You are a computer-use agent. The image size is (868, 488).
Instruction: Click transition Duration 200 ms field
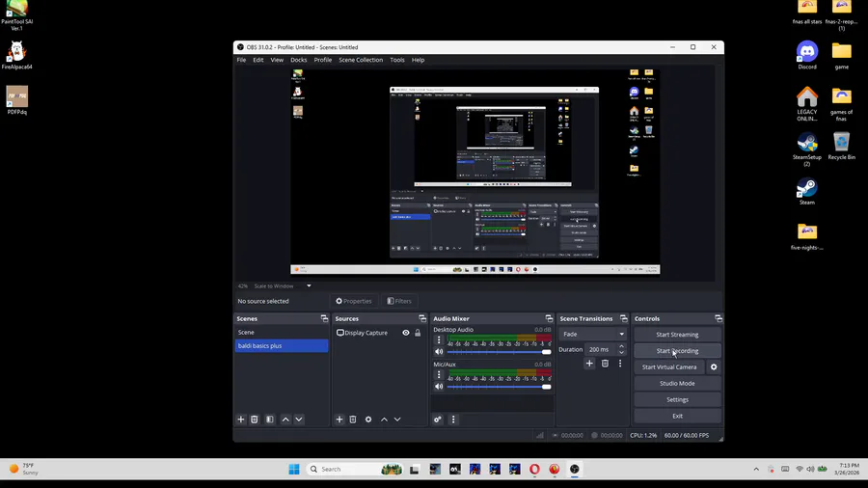pos(601,350)
